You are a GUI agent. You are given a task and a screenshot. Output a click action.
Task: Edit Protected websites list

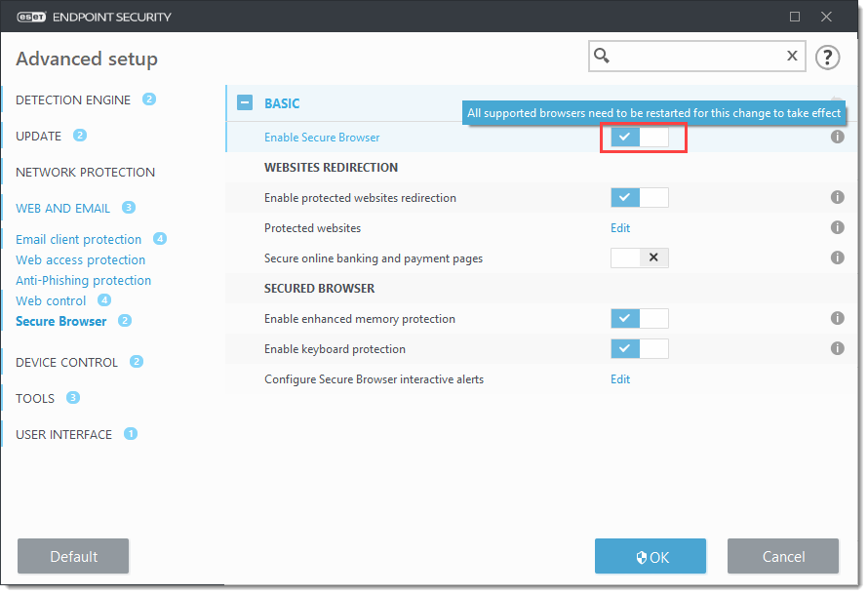click(620, 228)
